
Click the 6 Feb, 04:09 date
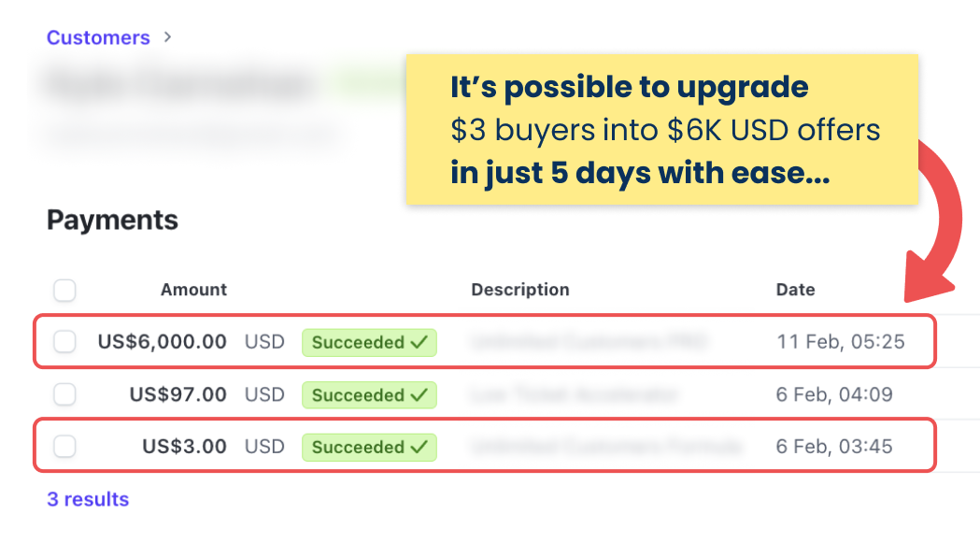pyautogui.click(x=834, y=394)
